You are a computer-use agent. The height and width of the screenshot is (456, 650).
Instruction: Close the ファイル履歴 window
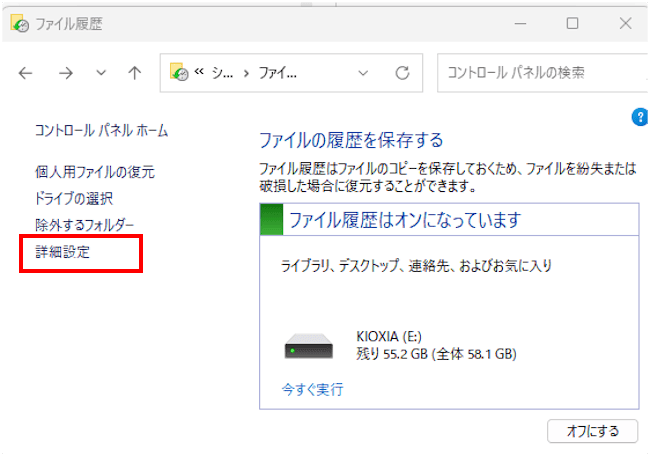tap(626, 23)
